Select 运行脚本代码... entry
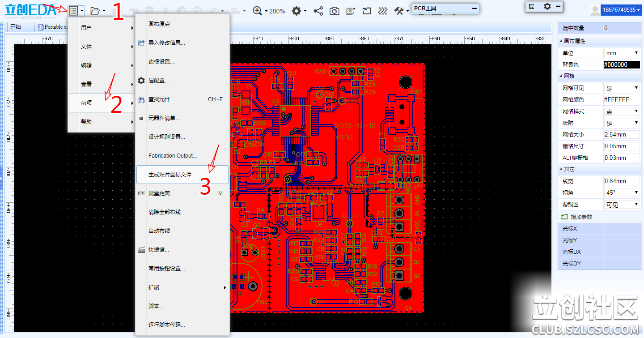The image size is (644, 338). pos(182,325)
